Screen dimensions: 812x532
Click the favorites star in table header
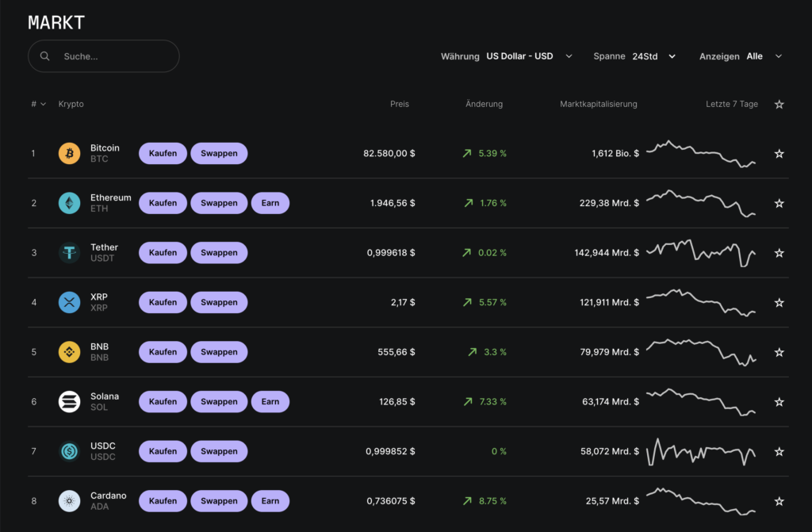[x=779, y=104]
